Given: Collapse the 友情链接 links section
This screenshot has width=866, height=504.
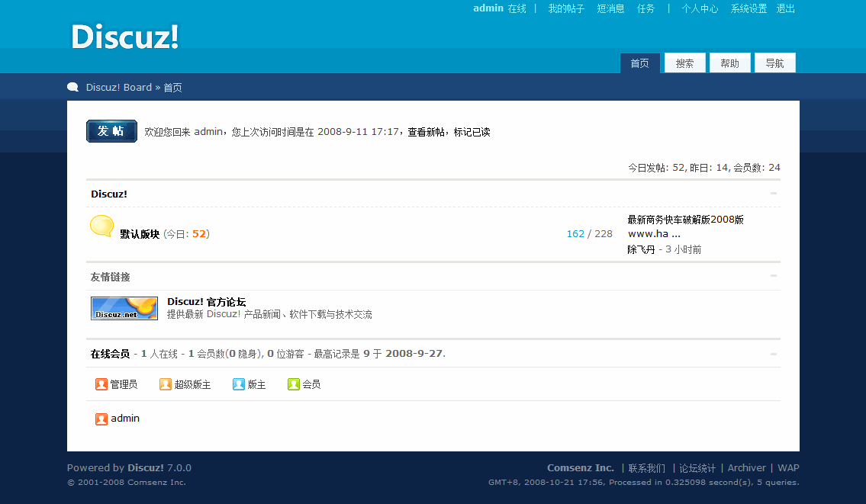Looking at the screenshot, I should pos(773,276).
